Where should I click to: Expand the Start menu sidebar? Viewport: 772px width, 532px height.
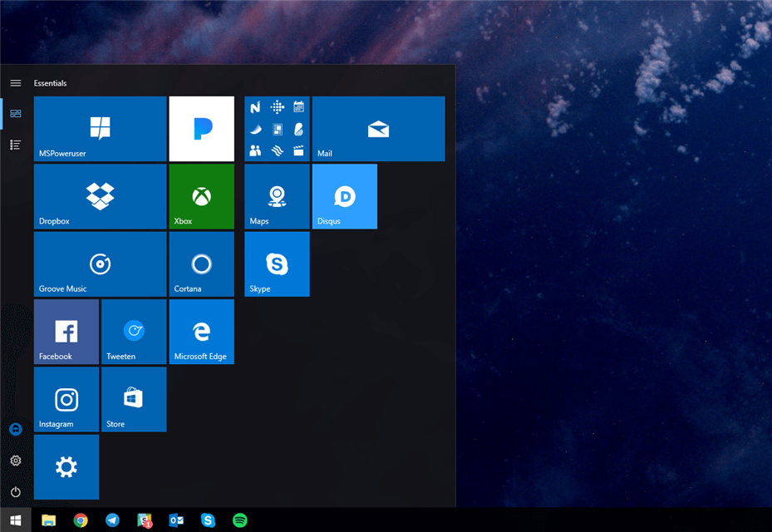15,83
